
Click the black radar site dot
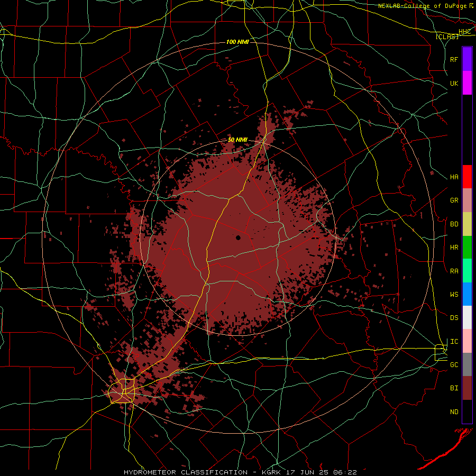tap(239, 237)
